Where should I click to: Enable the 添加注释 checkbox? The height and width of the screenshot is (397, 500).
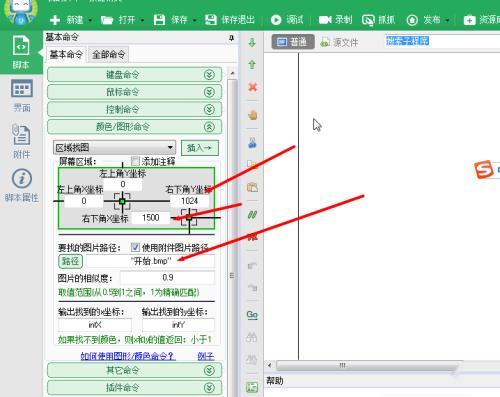click(x=135, y=161)
